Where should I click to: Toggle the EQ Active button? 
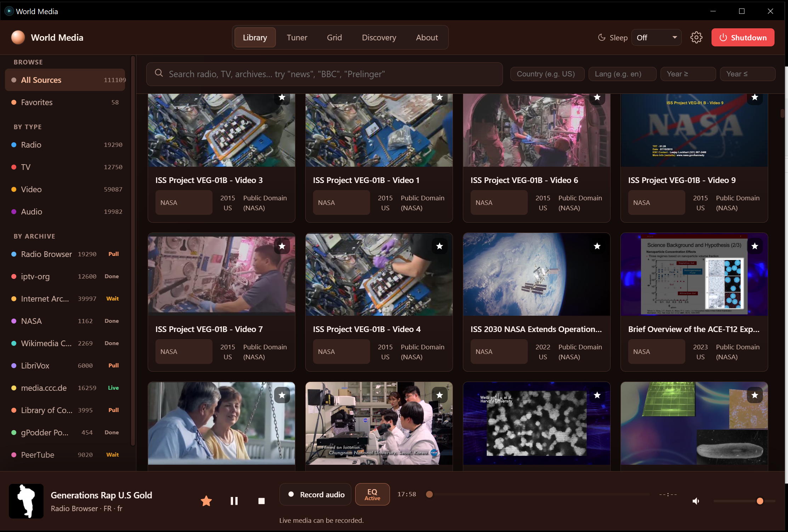pyautogui.click(x=372, y=494)
